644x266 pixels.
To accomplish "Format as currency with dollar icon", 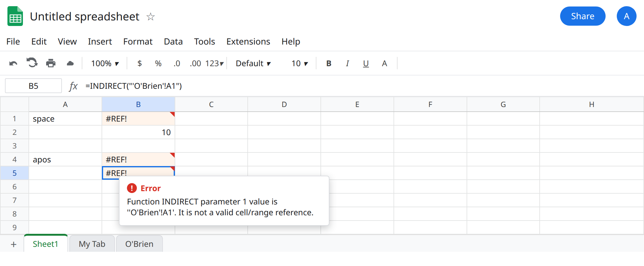I will pos(140,63).
